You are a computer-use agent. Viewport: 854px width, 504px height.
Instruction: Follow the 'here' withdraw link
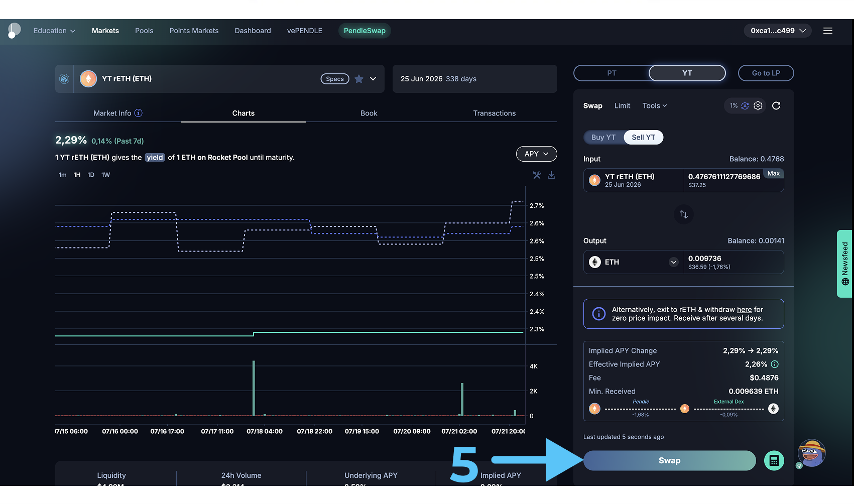[744, 310]
